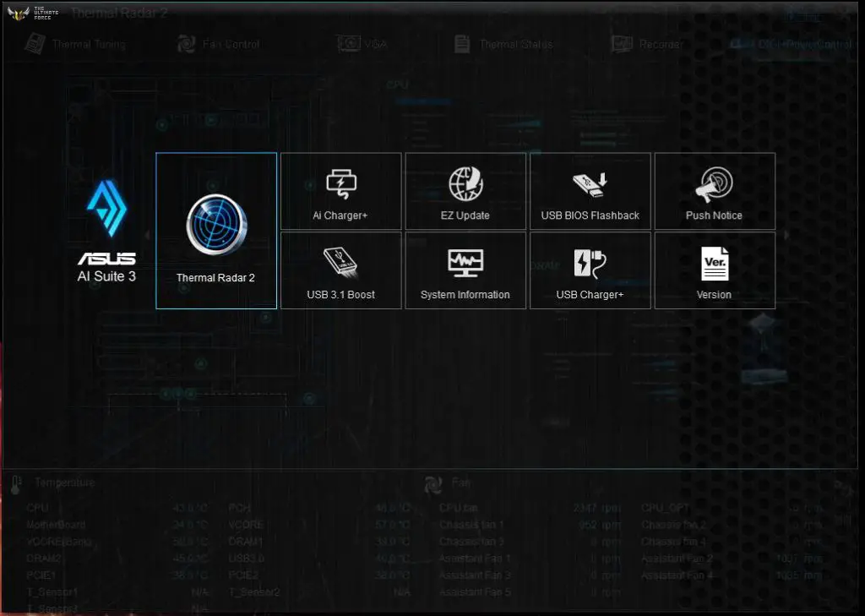Launch USB 3.1 Boost

tap(341, 270)
